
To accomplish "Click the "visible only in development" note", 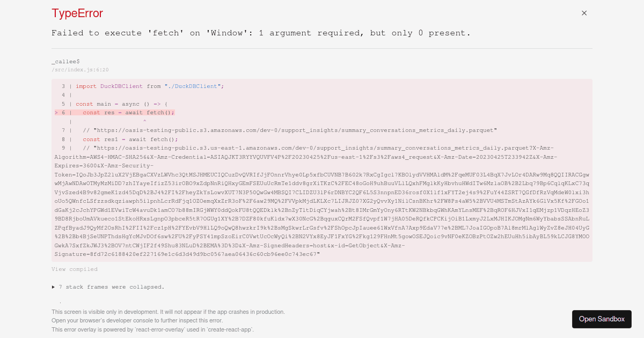I will [168, 312].
